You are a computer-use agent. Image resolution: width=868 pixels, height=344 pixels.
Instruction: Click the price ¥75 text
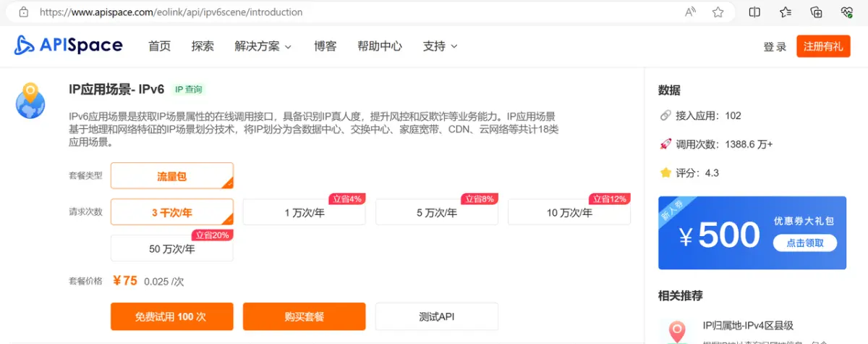click(125, 280)
